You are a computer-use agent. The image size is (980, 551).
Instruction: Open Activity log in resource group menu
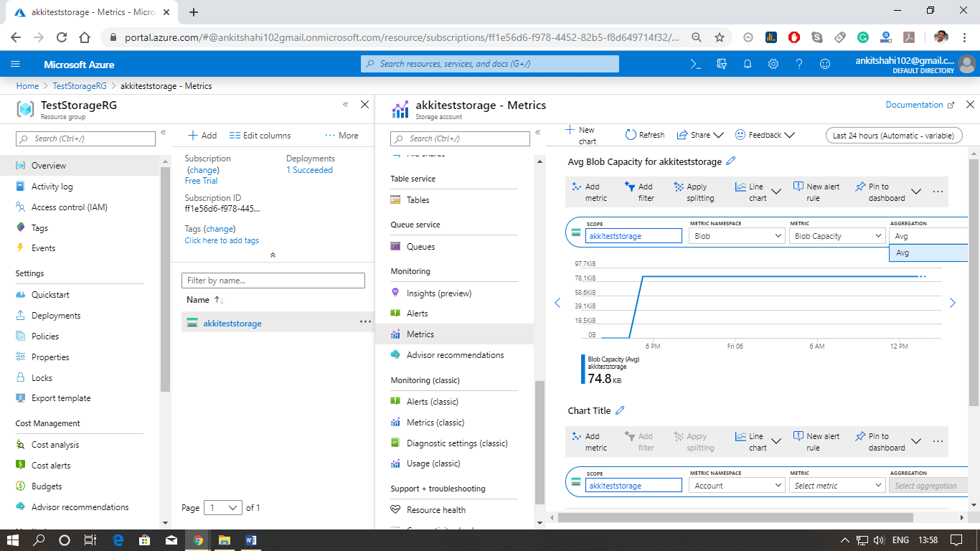pyautogui.click(x=52, y=187)
